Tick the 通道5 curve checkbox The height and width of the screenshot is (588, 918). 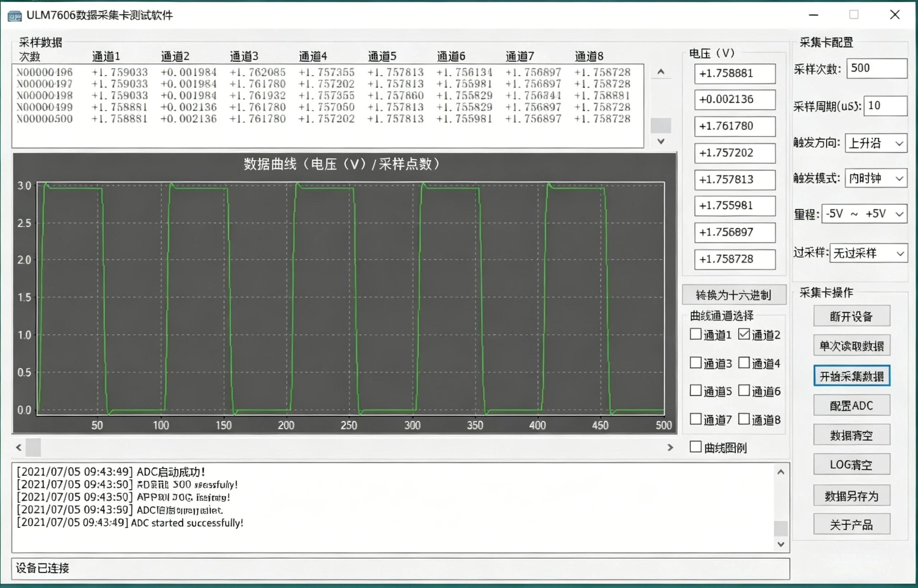pyautogui.click(x=696, y=391)
